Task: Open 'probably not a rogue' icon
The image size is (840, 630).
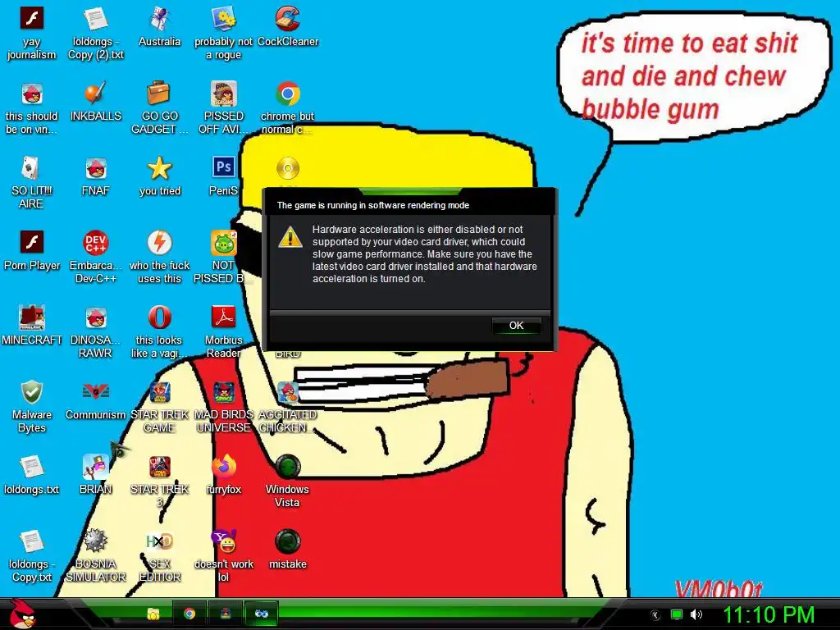Action: point(223,20)
